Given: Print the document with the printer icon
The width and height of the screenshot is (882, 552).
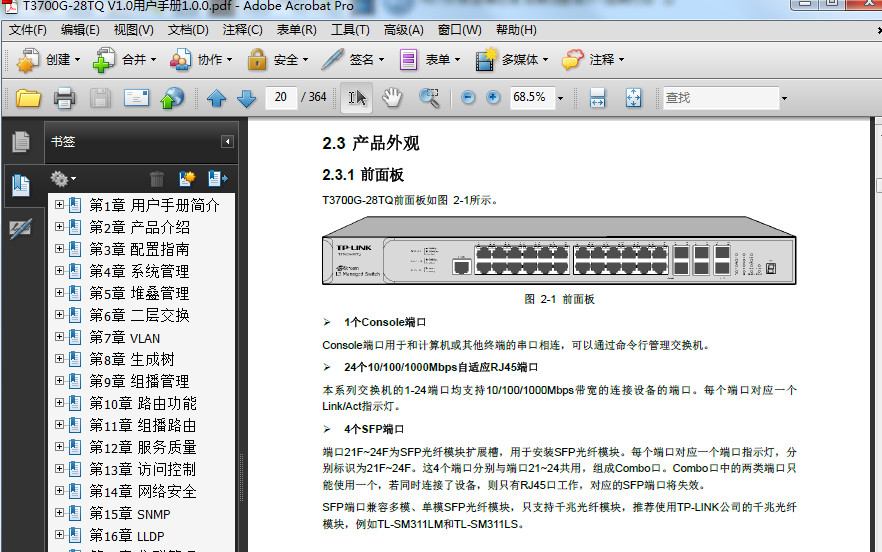Looking at the screenshot, I should [x=64, y=98].
